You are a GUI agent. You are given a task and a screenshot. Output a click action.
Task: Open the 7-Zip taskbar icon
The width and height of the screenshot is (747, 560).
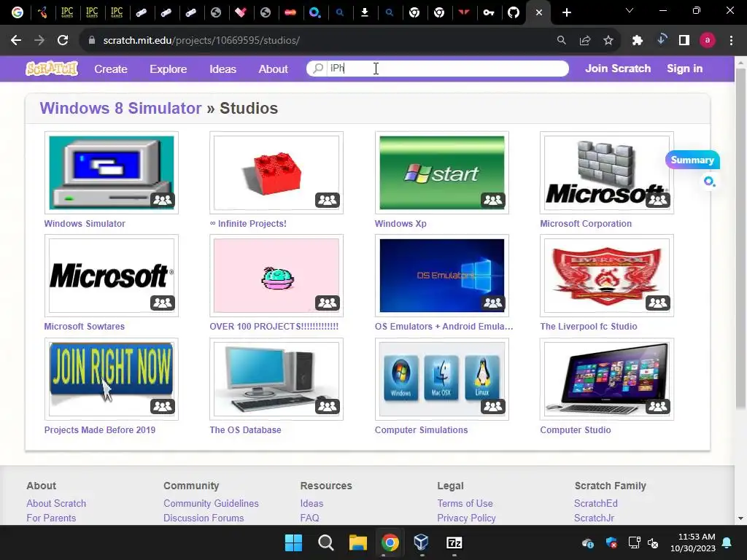454,542
